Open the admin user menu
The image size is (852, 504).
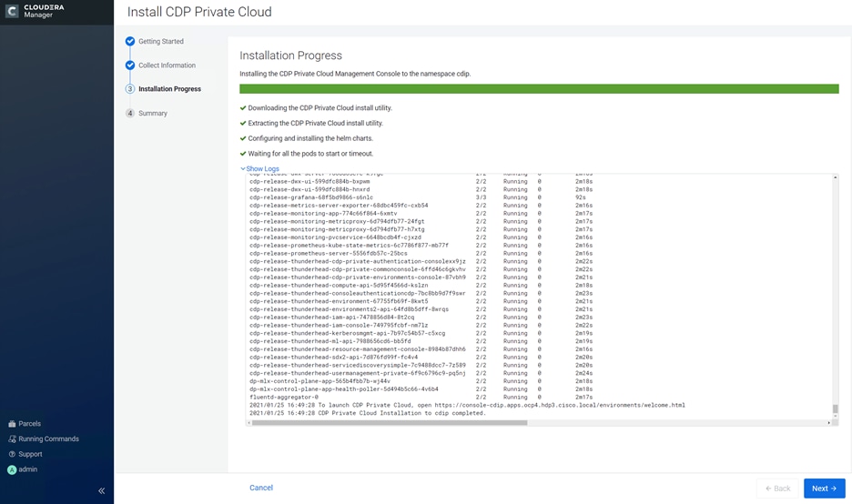pos(27,469)
